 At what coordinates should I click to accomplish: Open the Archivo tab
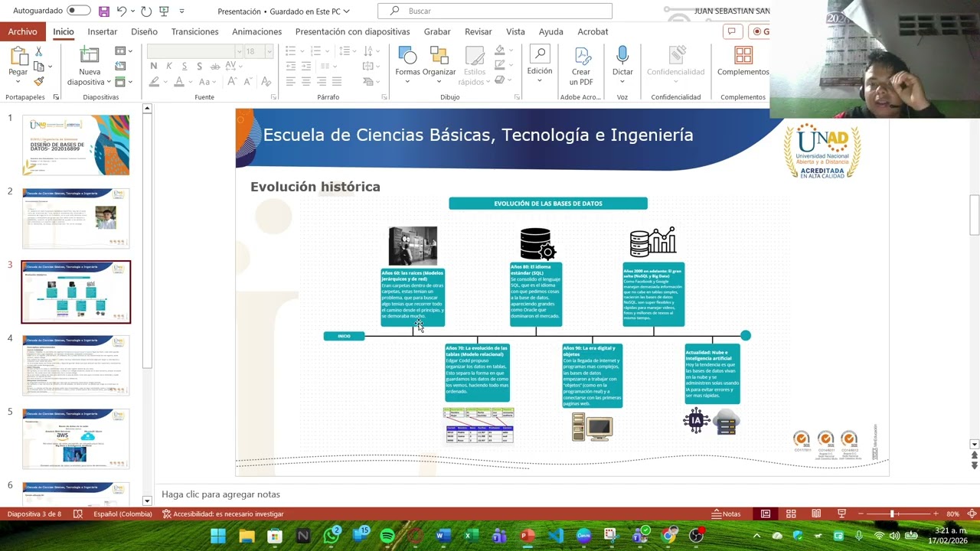pyautogui.click(x=23, y=31)
